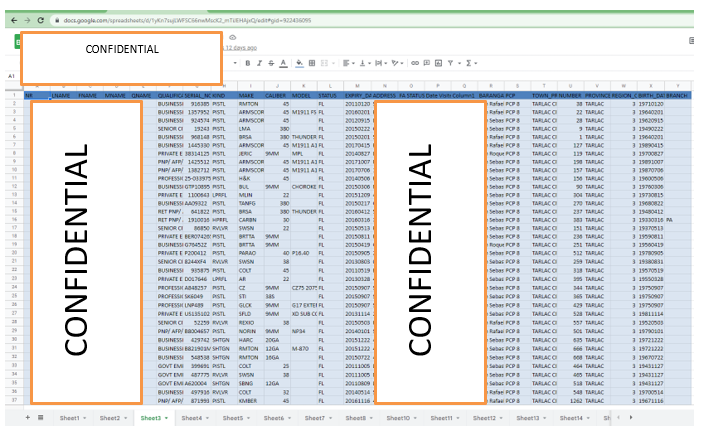Open the fill color bucket
The height and width of the screenshot is (436, 724).
click(x=299, y=63)
